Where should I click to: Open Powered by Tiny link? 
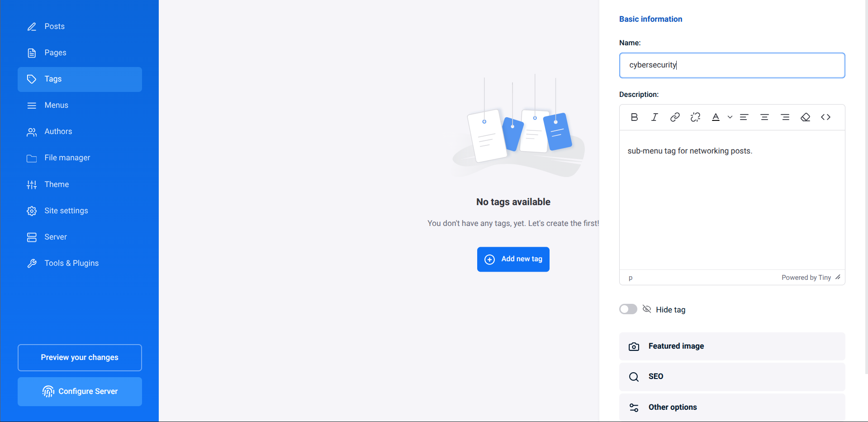(x=806, y=277)
